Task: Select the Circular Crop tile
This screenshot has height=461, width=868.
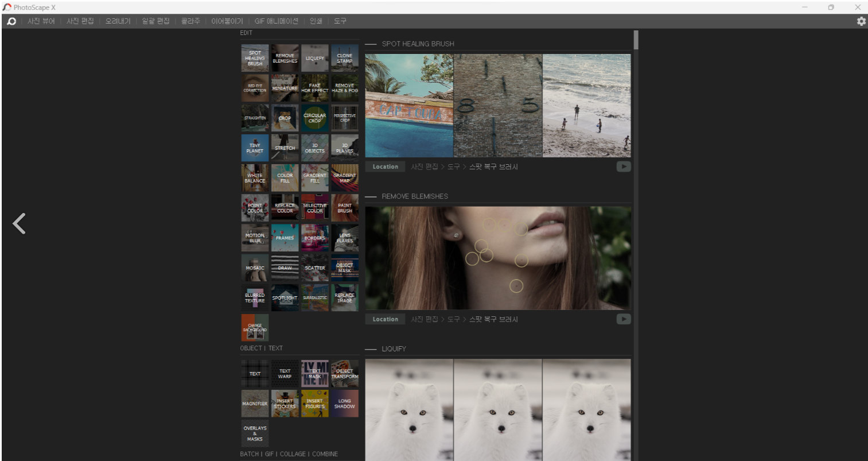Action: [314, 118]
